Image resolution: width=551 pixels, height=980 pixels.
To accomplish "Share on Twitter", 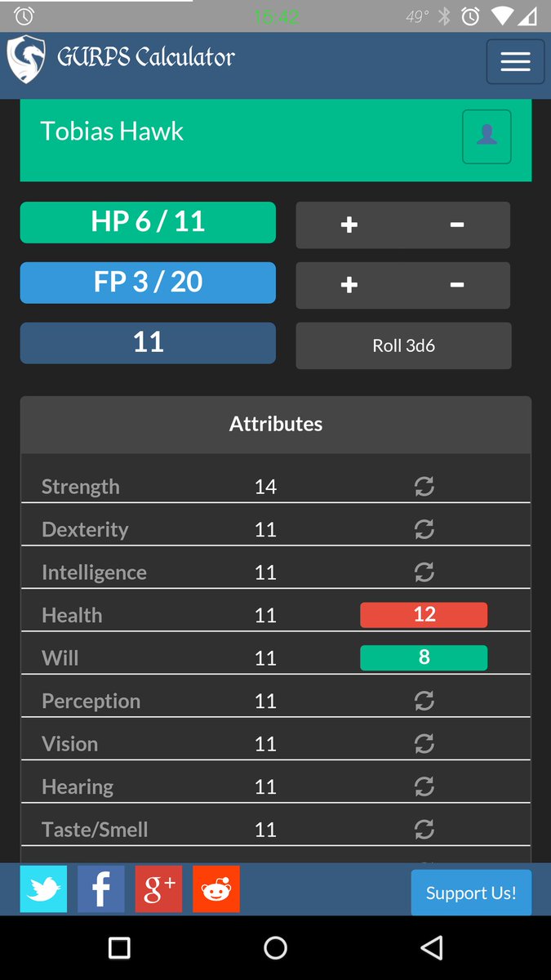I will (43, 889).
